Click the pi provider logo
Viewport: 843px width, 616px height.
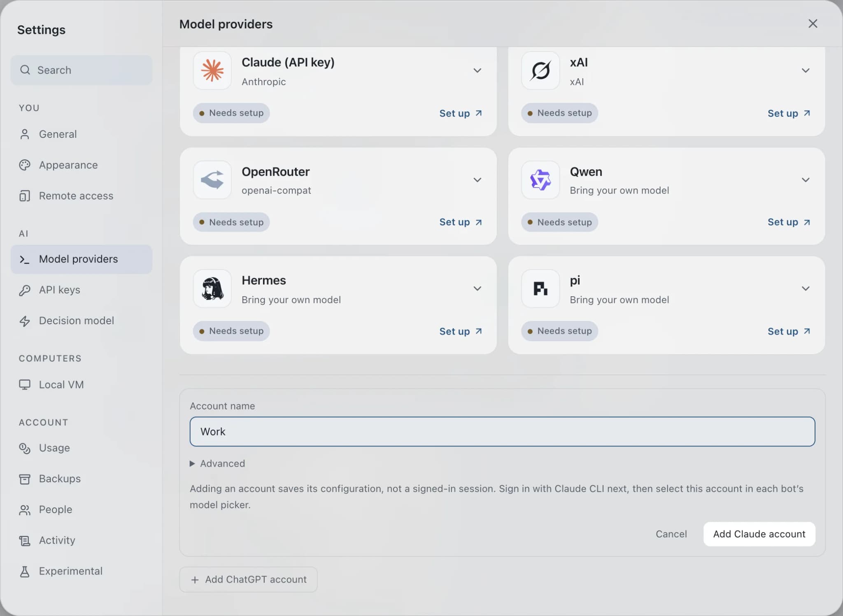[540, 288]
